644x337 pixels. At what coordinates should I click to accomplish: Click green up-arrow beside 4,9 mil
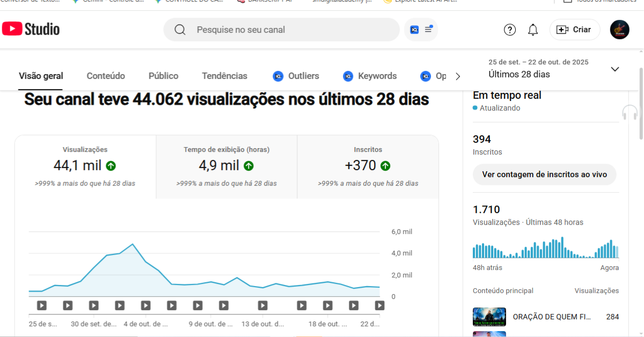coord(249,165)
